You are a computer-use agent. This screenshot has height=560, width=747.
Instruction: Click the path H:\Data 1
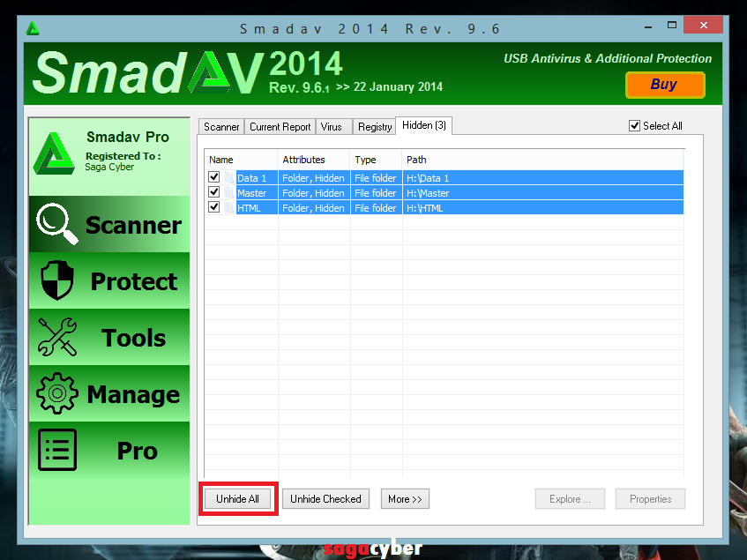[x=428, y=178]
